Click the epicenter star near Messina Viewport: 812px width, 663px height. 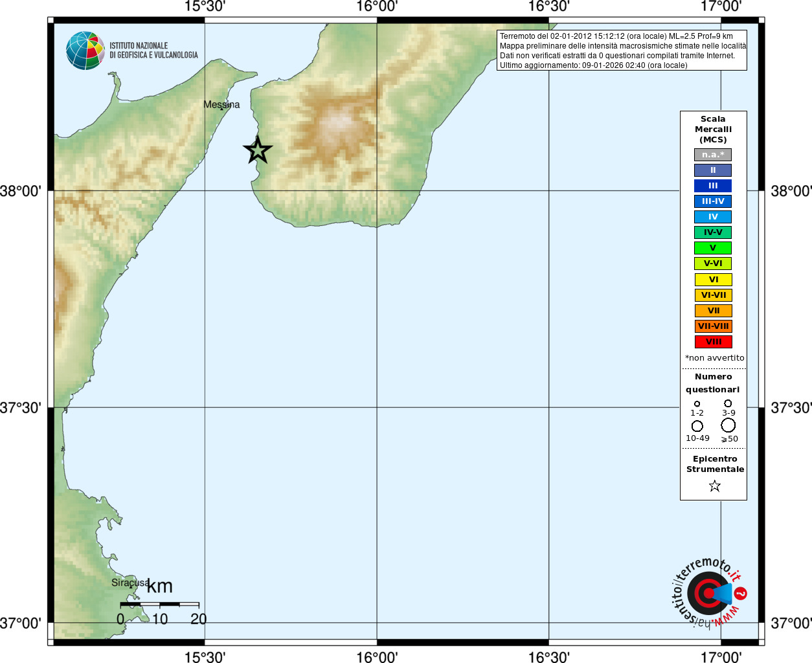click(258, 150)
